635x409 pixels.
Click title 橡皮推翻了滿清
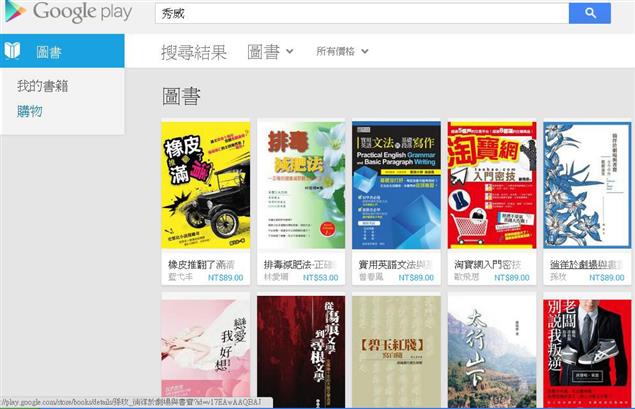pos(201,265)
